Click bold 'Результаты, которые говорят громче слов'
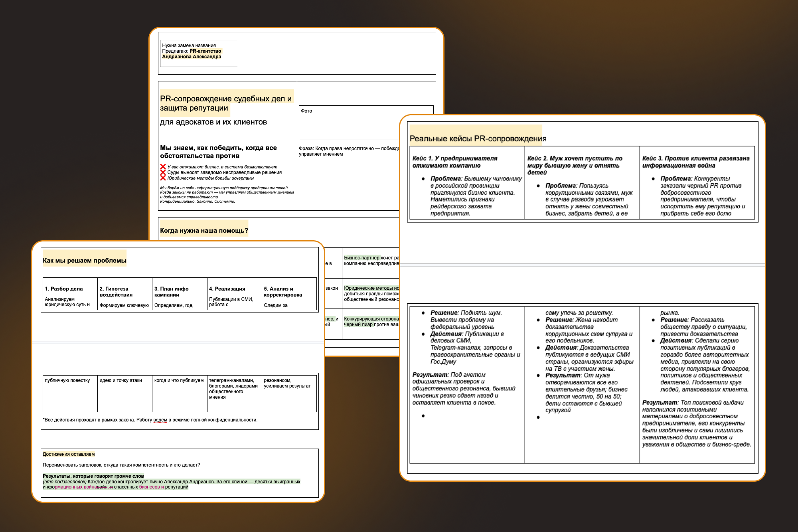Image resolution: width=798 pixels, height=532 pixels. 93,476
